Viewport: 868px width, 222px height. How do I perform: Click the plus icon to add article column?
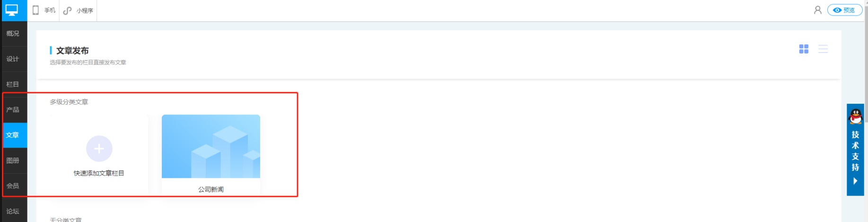point(99,149)
